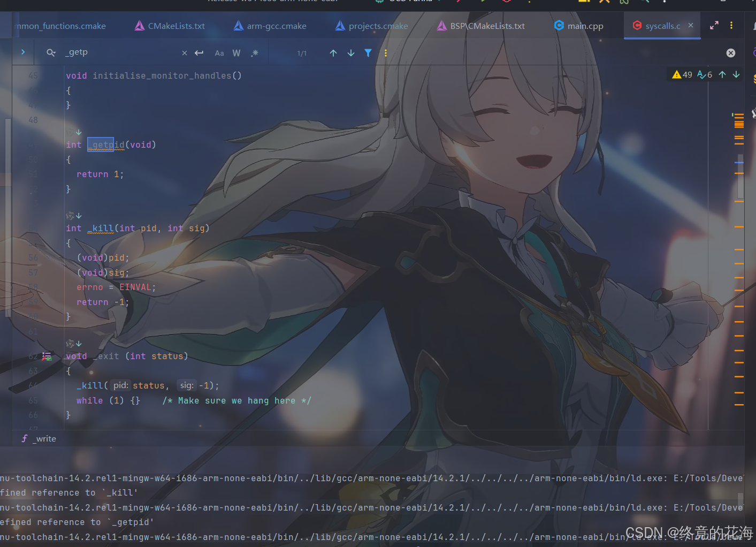The height and width of the screenshot is (547, 756).
Task: Open the main.cpp editor tab
Action: pyautogui.click(x=578, y=26)
